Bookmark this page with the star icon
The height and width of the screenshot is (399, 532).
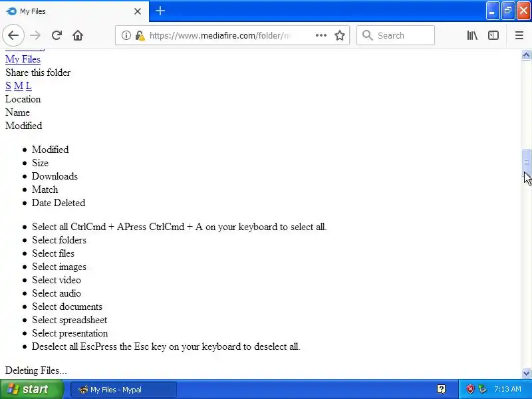[x=340, y=35]
